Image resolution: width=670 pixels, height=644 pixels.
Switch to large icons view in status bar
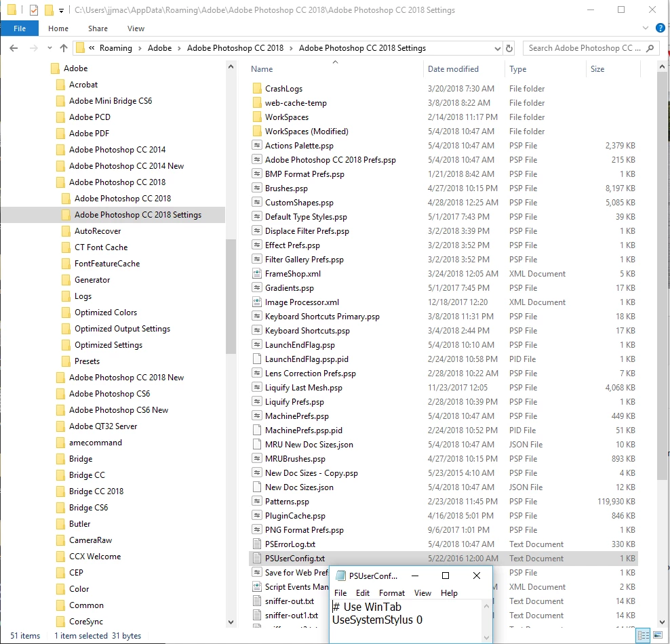click(658, 635)
